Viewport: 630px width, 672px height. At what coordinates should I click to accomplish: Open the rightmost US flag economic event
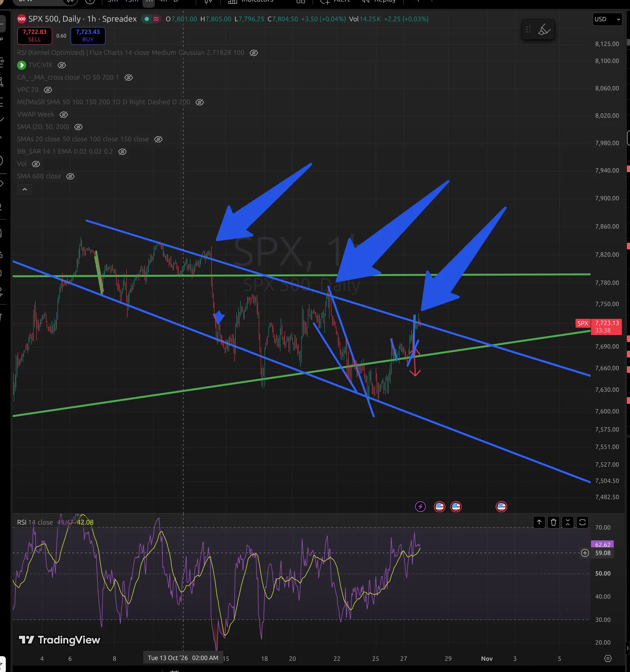tap(501, 506)
